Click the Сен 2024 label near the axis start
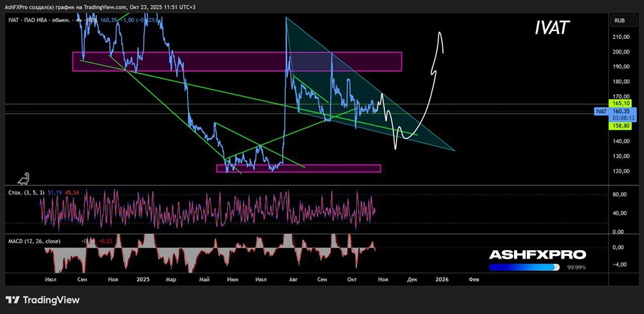Image resolution: width=644 pixels, height=314 pixels. pyautogui.click(x=82, y=279)
